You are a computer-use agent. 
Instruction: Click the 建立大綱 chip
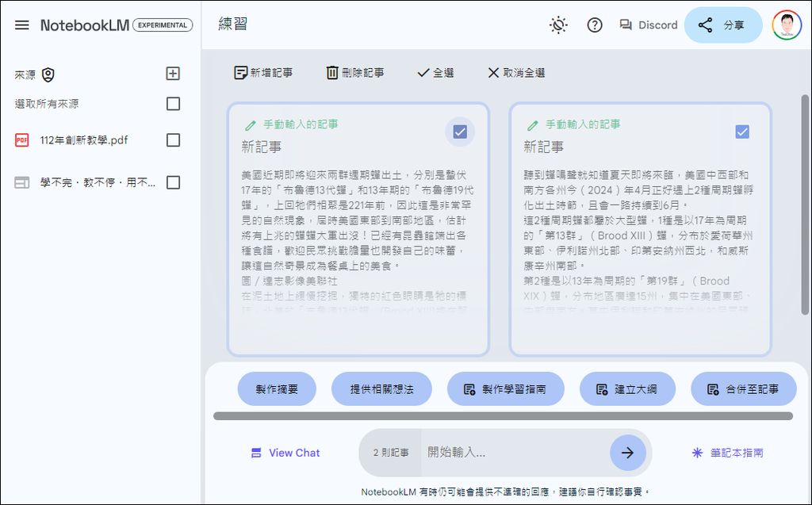tap(627, 389)
